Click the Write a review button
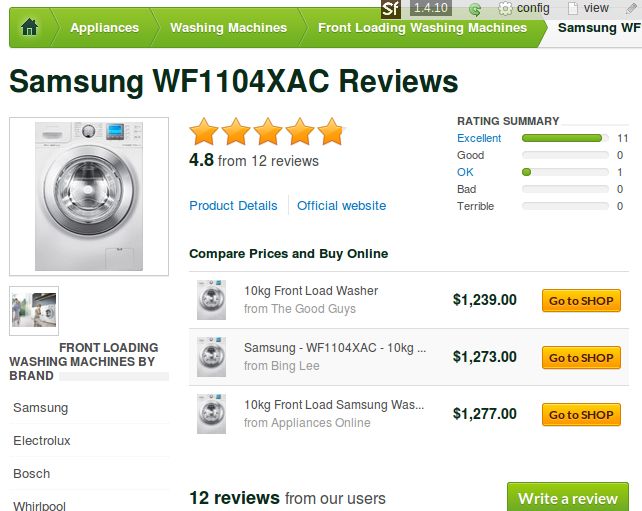 pyautogui.click(x=567, y=497)
